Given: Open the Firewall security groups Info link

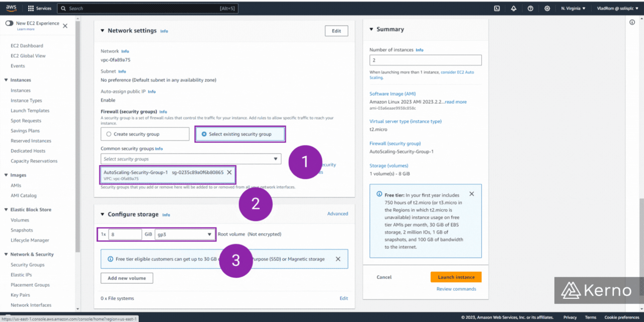Looking at the screenshot, I should (163, 112).
